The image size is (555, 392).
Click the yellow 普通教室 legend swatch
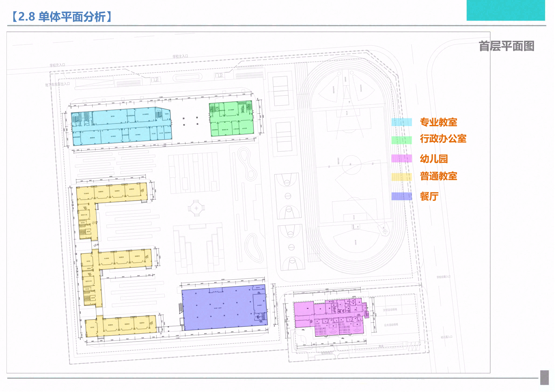coord(402,177)
